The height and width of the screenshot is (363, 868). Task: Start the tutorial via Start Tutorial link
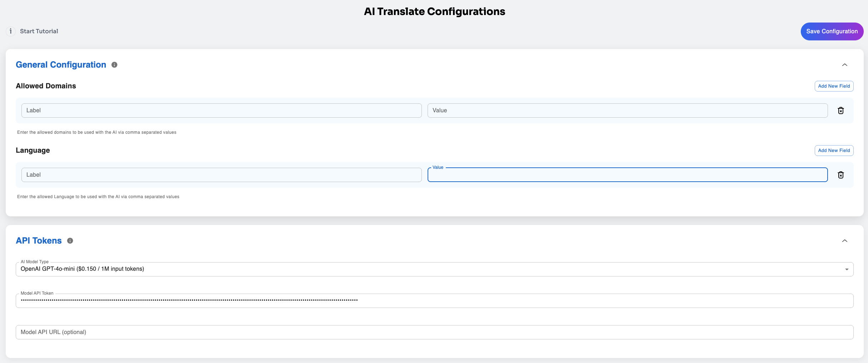tap(39, 31)
